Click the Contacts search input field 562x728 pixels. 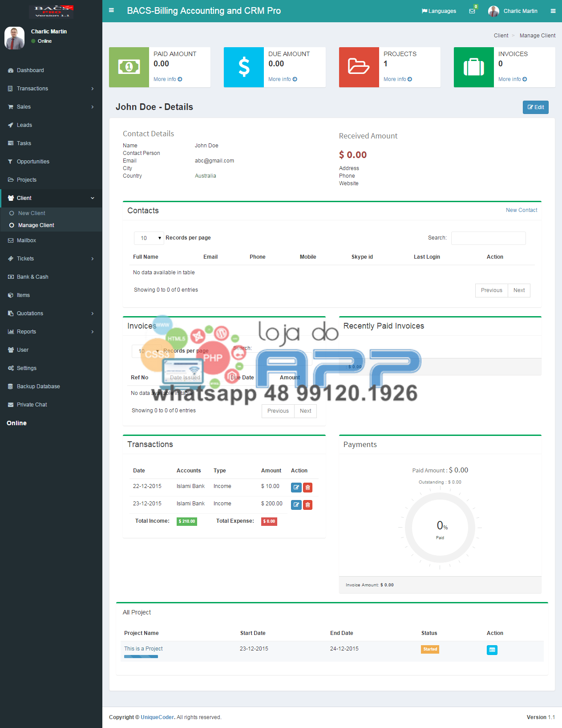pyautogui.click(x=488, y=238)
